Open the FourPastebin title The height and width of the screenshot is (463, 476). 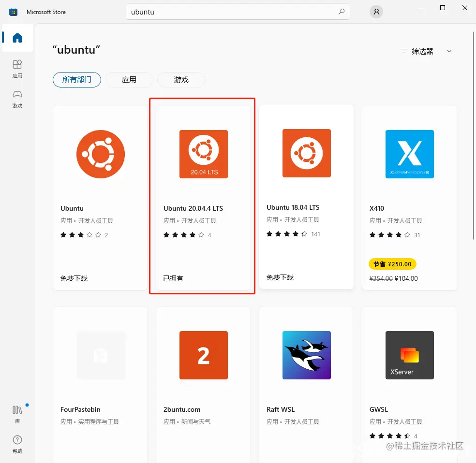point(80,409)
